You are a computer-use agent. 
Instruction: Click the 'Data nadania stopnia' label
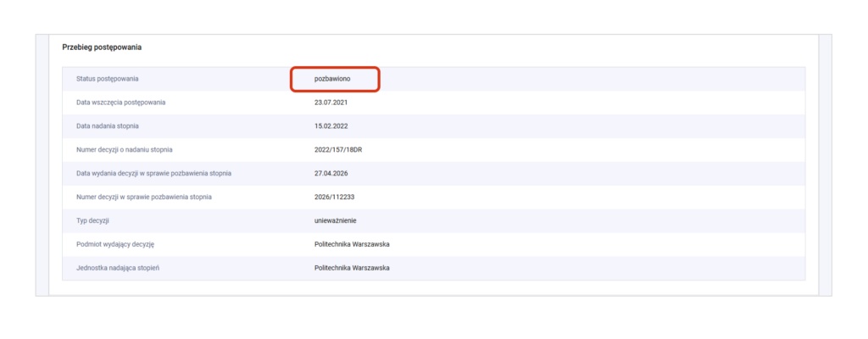coord(107,126)
